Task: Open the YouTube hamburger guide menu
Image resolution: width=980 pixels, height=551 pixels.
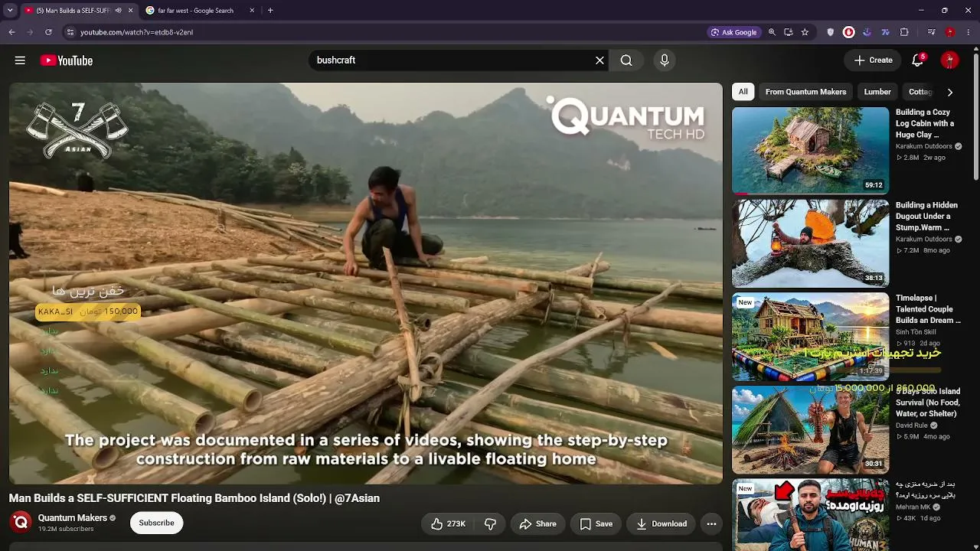Action: coord(20,60)
